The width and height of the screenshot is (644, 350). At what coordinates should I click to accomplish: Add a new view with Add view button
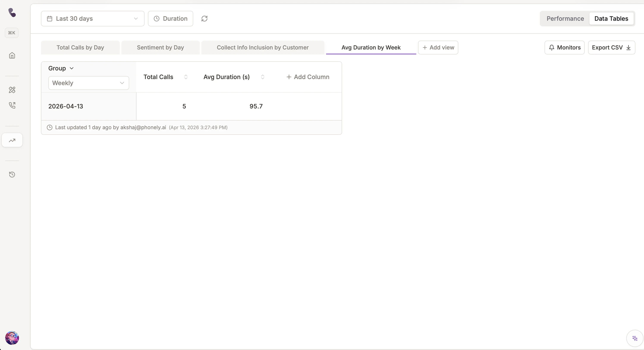click(x=438, y=47)
